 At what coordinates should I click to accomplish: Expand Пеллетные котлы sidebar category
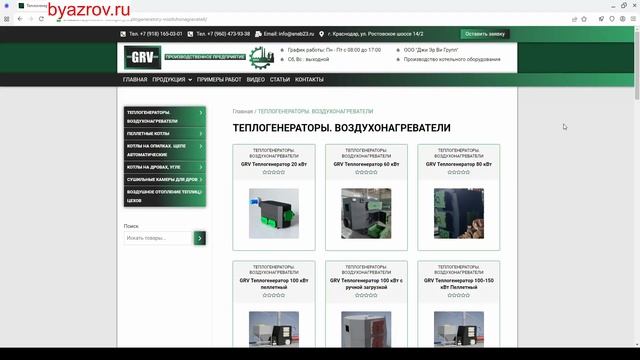click(165, 133)
